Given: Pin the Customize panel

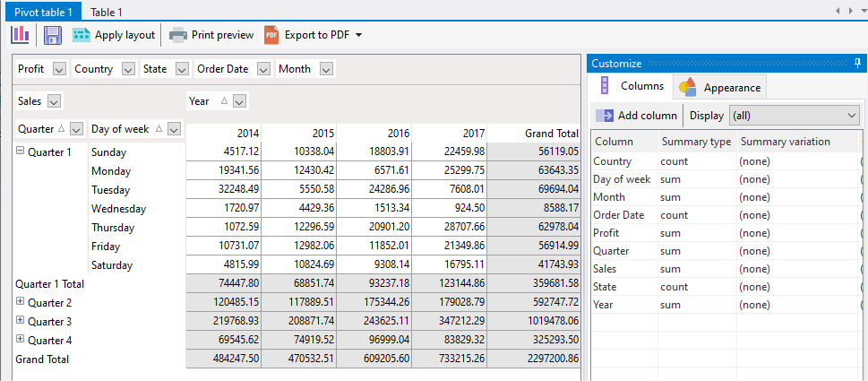Looking at the screenshot, I should pyautogui.click(x=857, y=63).
